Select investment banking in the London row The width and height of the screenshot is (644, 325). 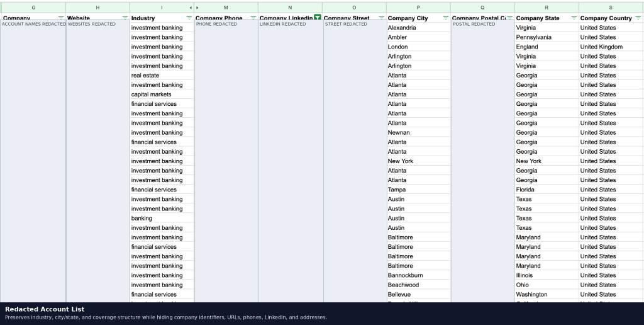pyautogui.click(x=162, y=47)
